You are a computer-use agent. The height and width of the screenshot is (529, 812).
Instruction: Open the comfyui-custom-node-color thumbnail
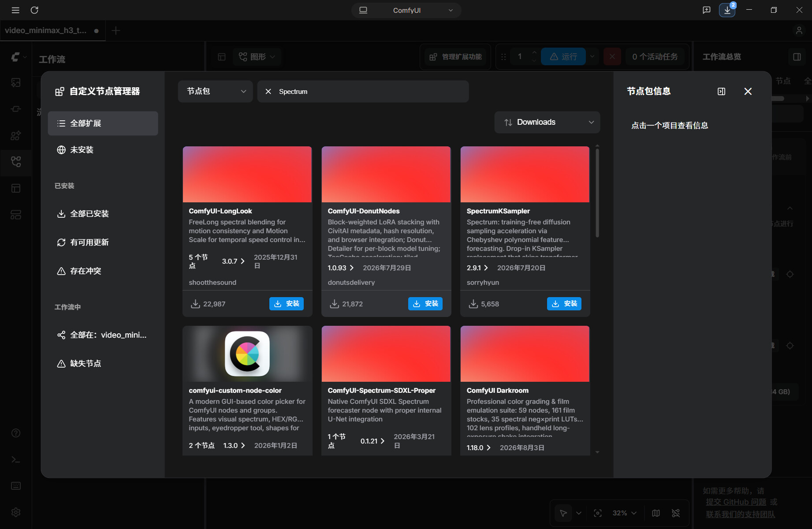[x=247, y=354]
